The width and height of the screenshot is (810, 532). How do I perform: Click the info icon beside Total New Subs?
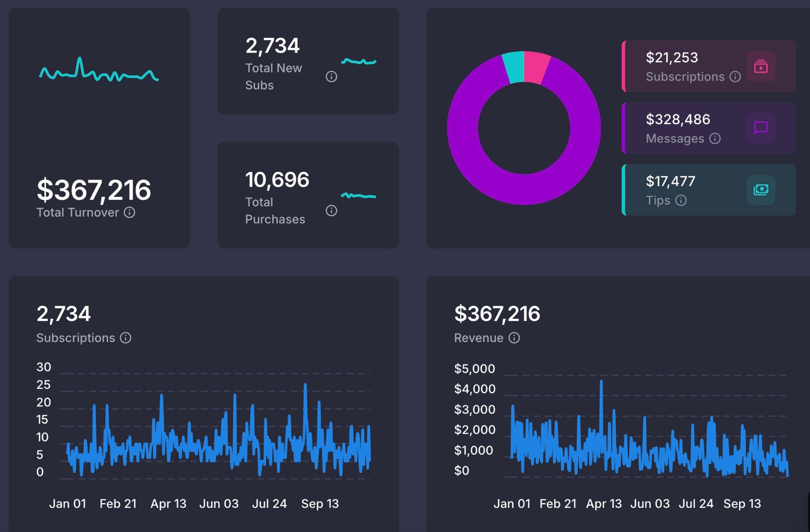tap(332, 76)
